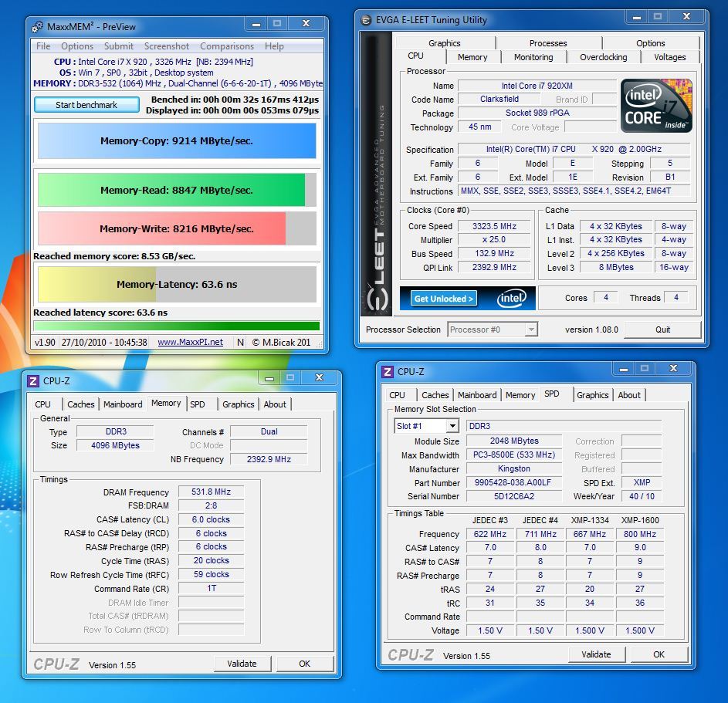
Task: Open SPD tab in CPU-Z Memory window
Action: 198,404
